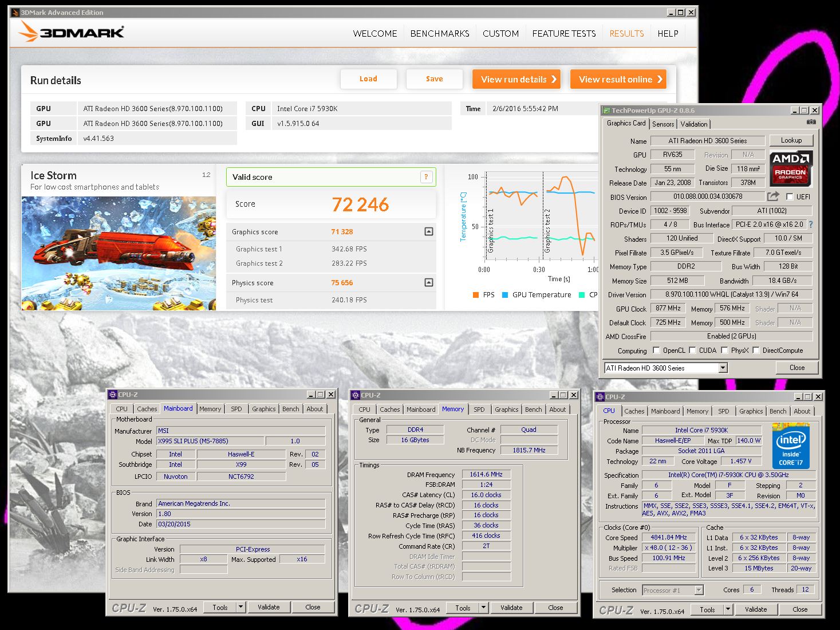Click Validate in the Mainboard CPU-Z window

(x=269, y=607)
